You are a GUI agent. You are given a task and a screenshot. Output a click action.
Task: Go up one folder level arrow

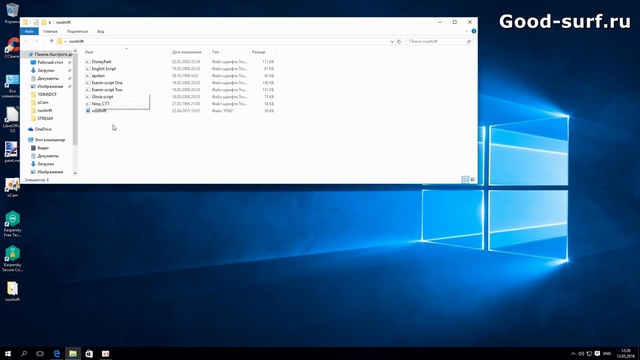click(x=51, y=41)
